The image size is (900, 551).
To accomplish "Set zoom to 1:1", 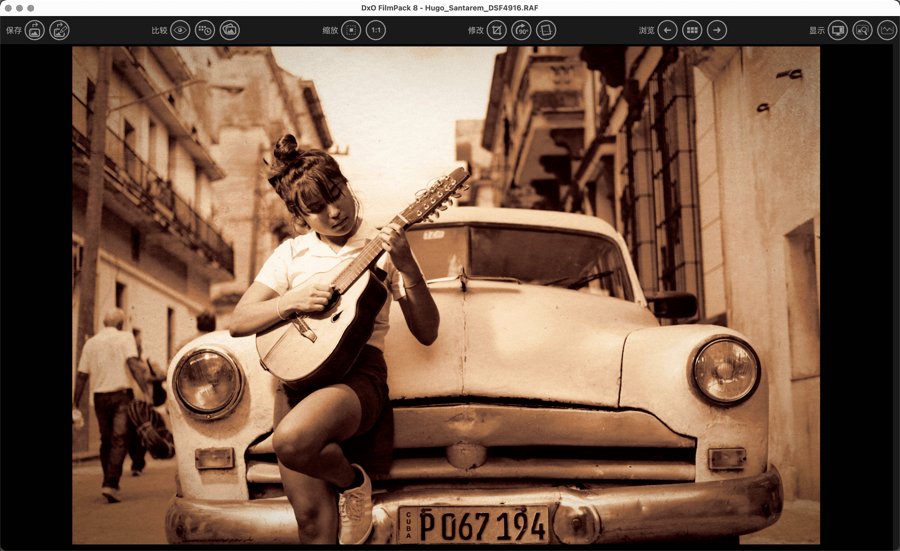I will point(376,31).
